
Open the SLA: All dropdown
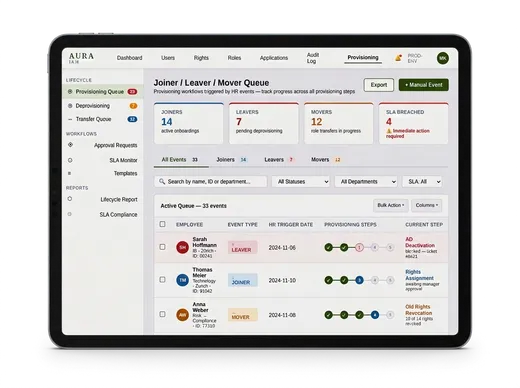(x=422, y=182)
